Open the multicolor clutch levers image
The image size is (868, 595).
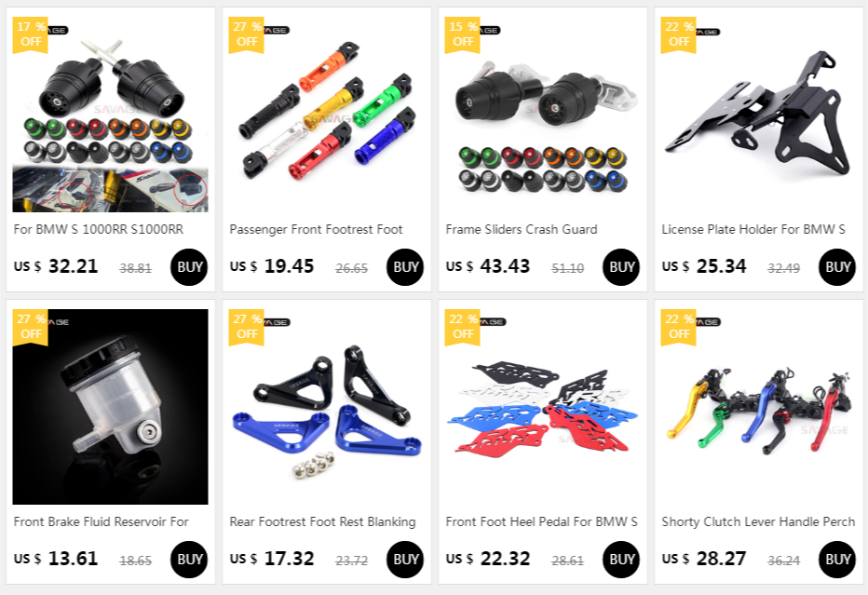point(758,407)
